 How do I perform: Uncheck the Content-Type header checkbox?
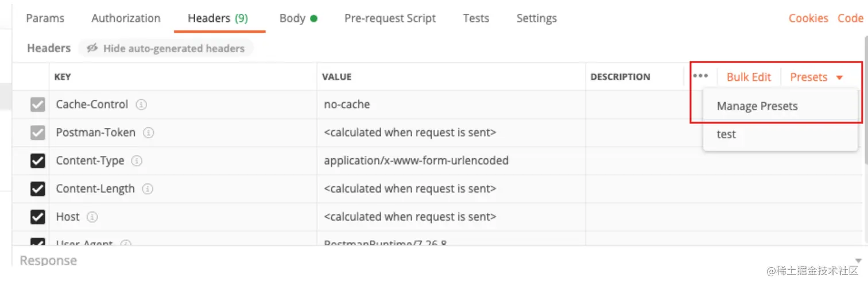pyautogui.click(x=37, y=161)
